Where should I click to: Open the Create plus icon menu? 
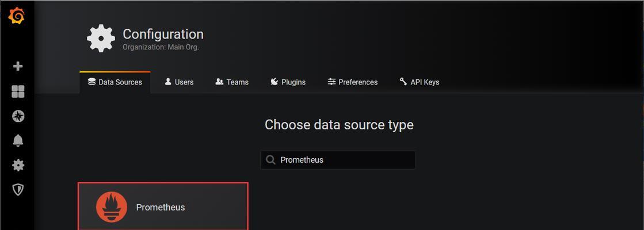18,66
